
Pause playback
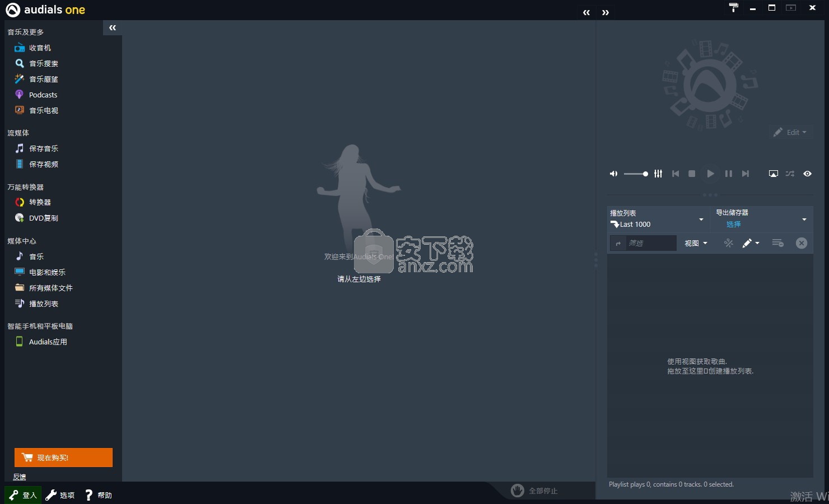click(728, 174)
